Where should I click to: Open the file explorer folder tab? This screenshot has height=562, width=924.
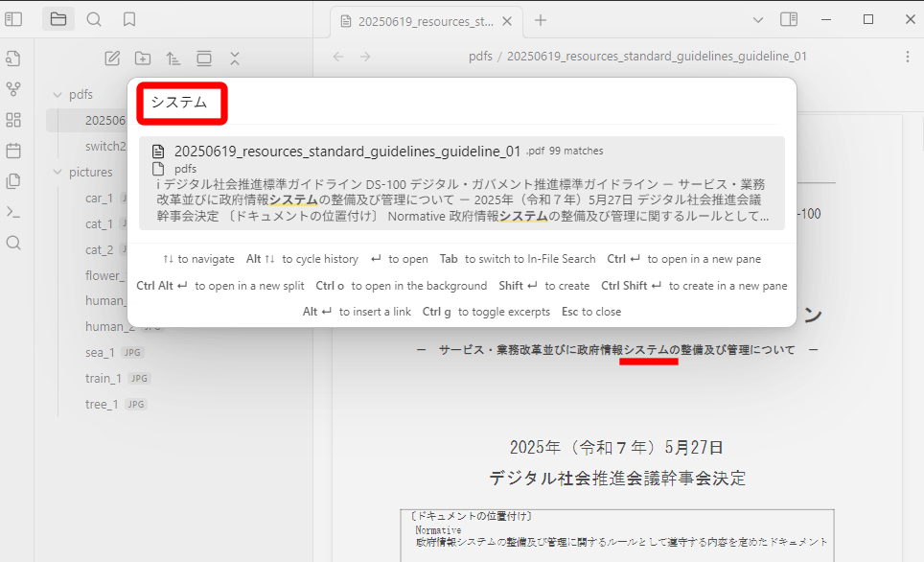click(58, 19)
